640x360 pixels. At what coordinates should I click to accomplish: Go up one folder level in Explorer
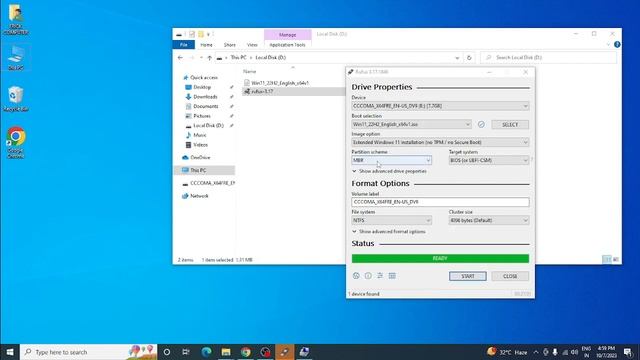tap(209, 58)
